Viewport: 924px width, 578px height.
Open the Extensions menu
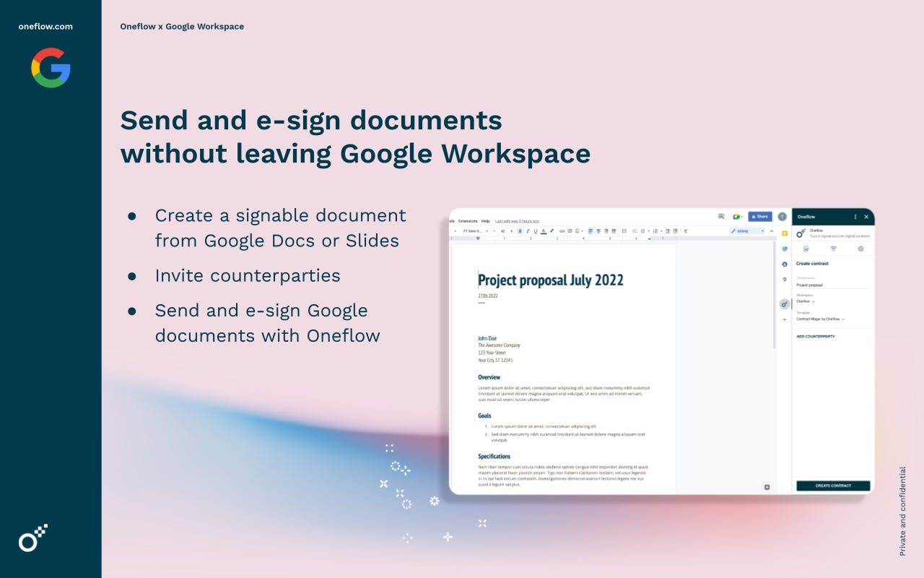pos(468,221)
